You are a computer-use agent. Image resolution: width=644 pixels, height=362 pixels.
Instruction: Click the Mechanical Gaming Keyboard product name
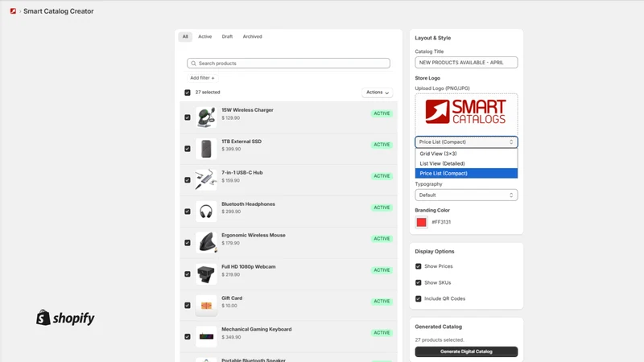[256, 329]
